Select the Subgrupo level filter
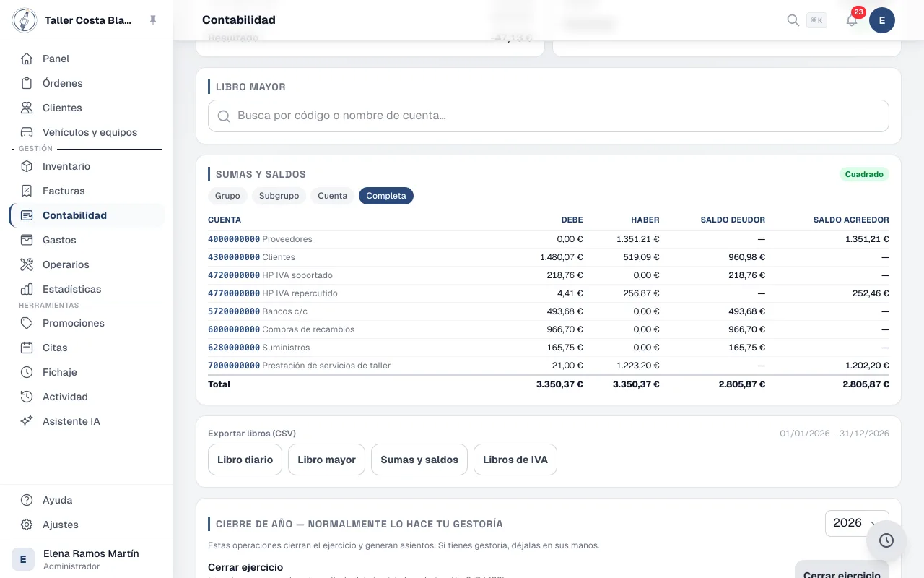 click(279, 196)
